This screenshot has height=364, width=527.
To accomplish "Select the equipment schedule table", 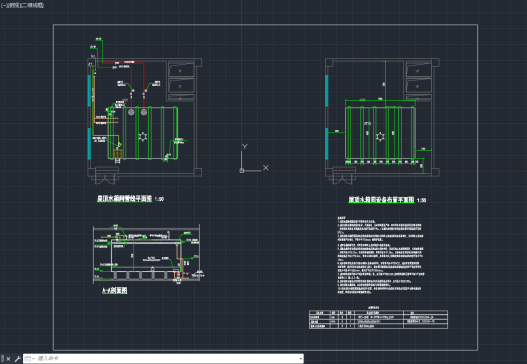I will [378, 319].
